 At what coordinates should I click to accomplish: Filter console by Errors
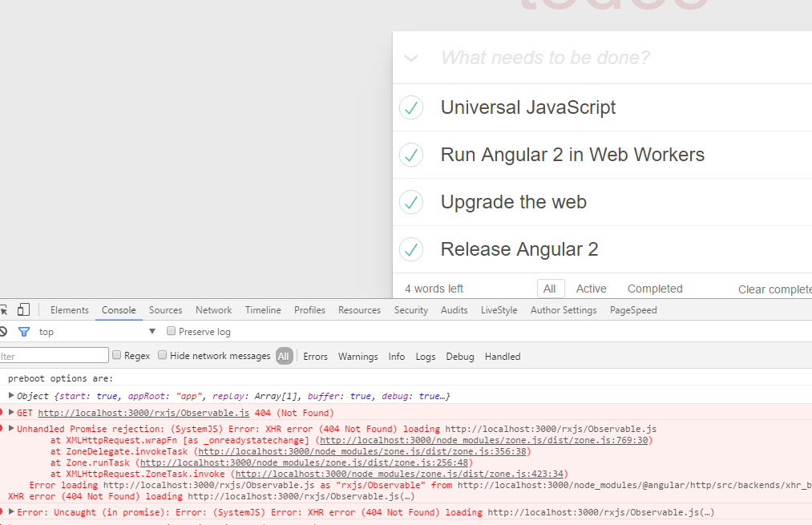[x=315, y=356]
